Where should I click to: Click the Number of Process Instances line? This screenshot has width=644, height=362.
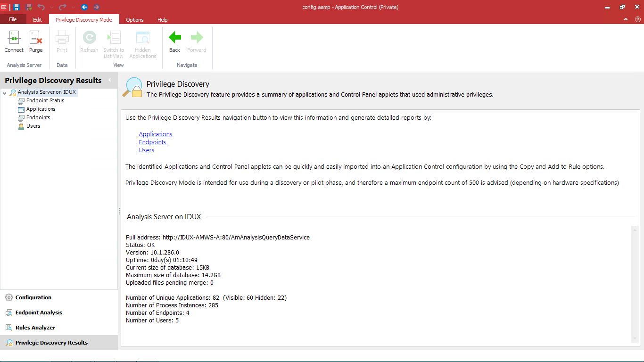172,305
